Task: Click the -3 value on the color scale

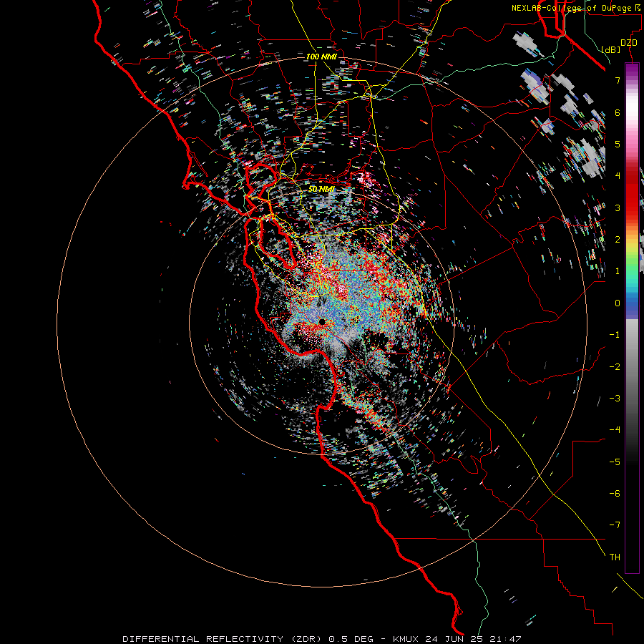Action: point(615,399)
